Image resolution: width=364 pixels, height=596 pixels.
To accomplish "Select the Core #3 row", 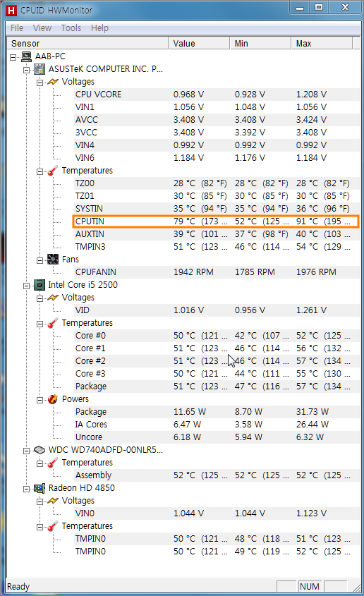I will click(217, 374).
